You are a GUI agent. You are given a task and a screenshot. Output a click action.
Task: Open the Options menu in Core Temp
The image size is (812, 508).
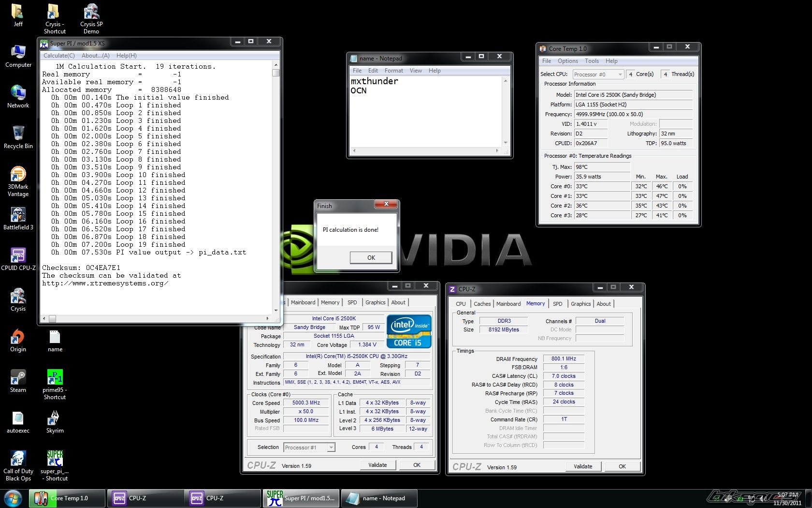567,61
